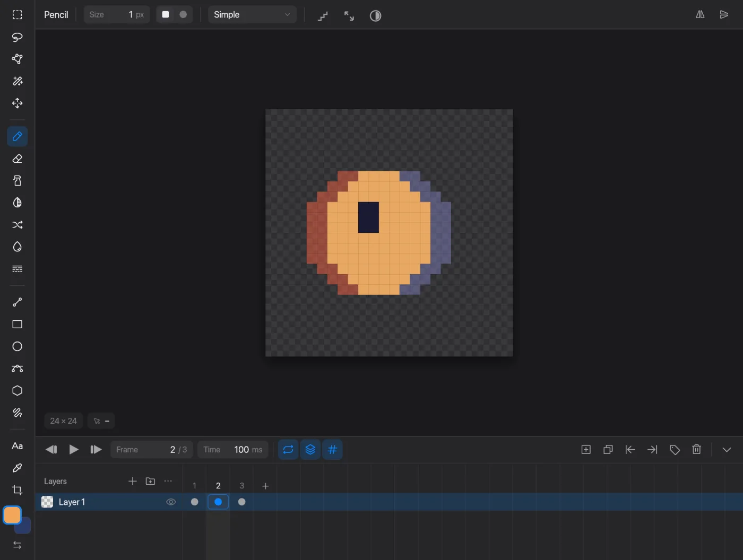This screenshot has width=743, height=560.
Task: Choose the square brush tip shape
Action: [x=166, y=15]
